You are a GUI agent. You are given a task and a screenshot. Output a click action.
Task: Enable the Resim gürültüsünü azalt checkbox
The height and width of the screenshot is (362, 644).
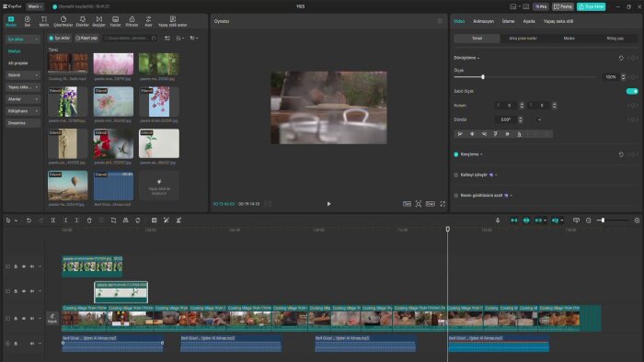click(456, 195)
